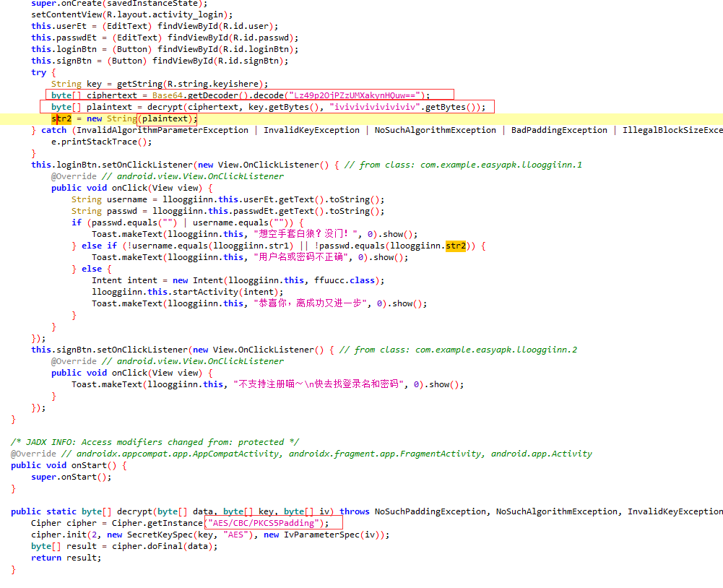
Task: Click highlighted str2 in passwd.equals check
Action: [456, 246]
